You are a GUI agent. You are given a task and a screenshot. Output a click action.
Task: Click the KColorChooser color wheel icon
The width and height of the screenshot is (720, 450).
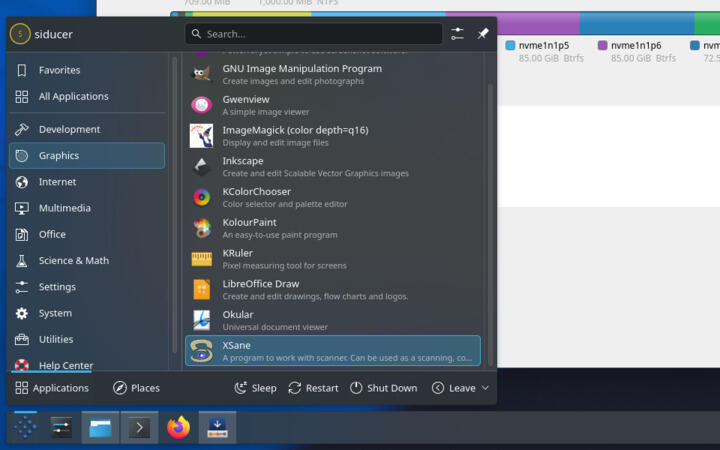point(201,197)
